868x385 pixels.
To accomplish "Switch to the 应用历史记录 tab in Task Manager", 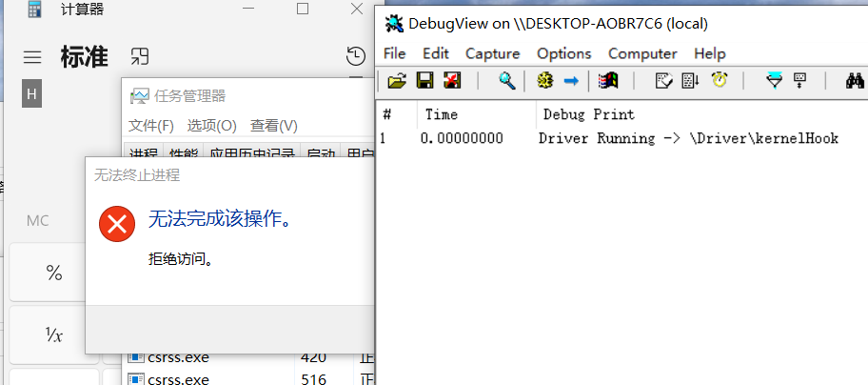I will (x=252, y=151).
